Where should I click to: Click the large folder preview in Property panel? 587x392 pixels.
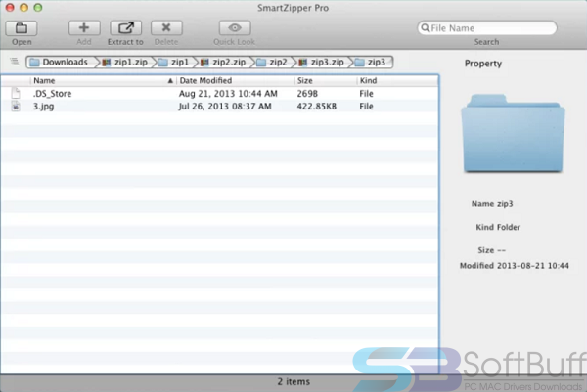click(513, 134)
